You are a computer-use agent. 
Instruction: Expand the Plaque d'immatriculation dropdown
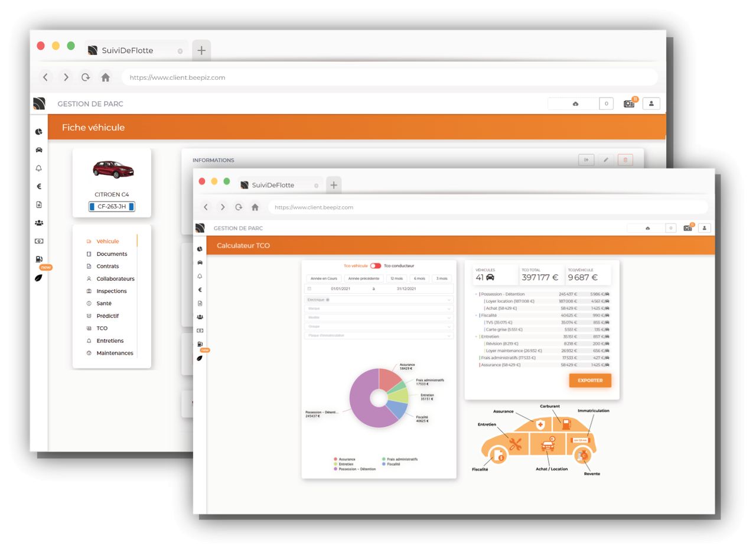coord(379,335)
